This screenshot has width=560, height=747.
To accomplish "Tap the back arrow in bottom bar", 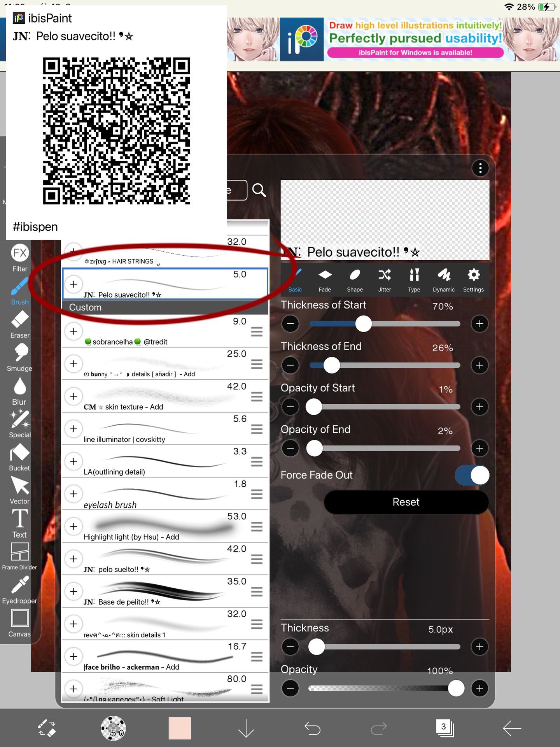I will (x=512, y=728).
